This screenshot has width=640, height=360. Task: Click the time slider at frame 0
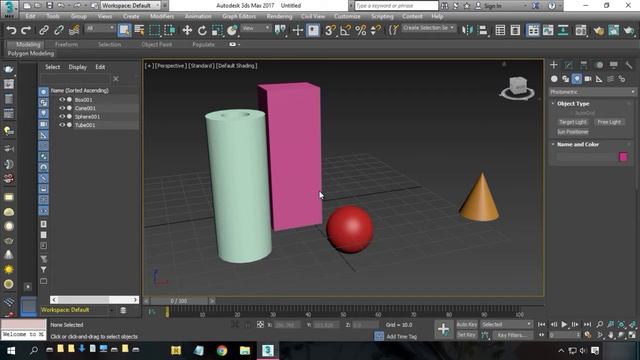click(x=179, y=301)
